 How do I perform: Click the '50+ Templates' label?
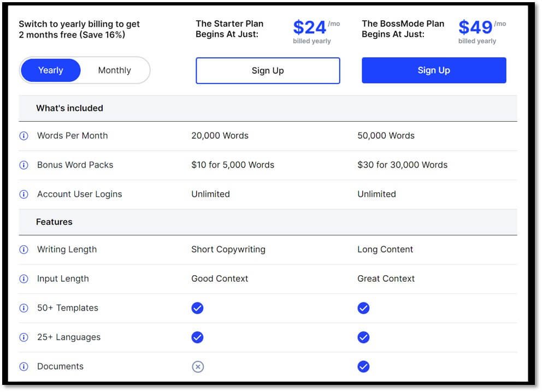68,308
